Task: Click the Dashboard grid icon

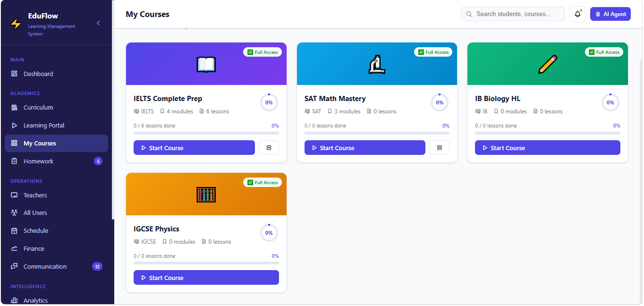Action: pos(14,74)
